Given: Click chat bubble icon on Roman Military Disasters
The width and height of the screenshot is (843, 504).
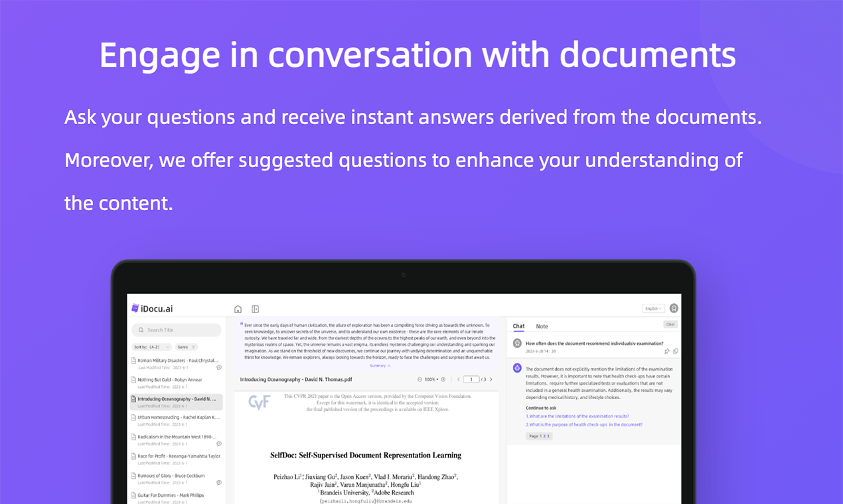Looking at the screenshot, I should [219, 367].
